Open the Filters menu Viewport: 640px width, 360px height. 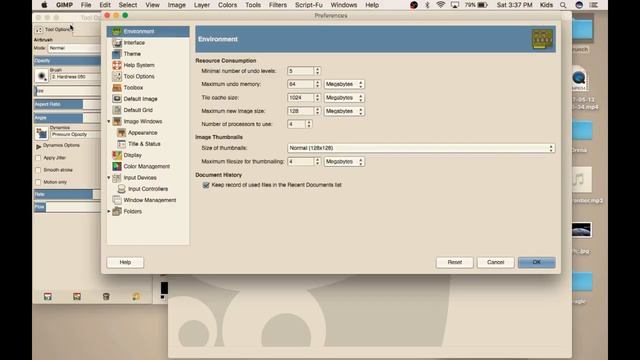click(x=278, y=5)
